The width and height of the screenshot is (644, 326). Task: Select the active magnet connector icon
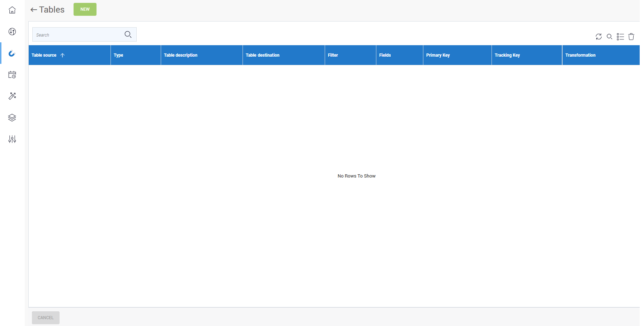[x=12, y=53]
